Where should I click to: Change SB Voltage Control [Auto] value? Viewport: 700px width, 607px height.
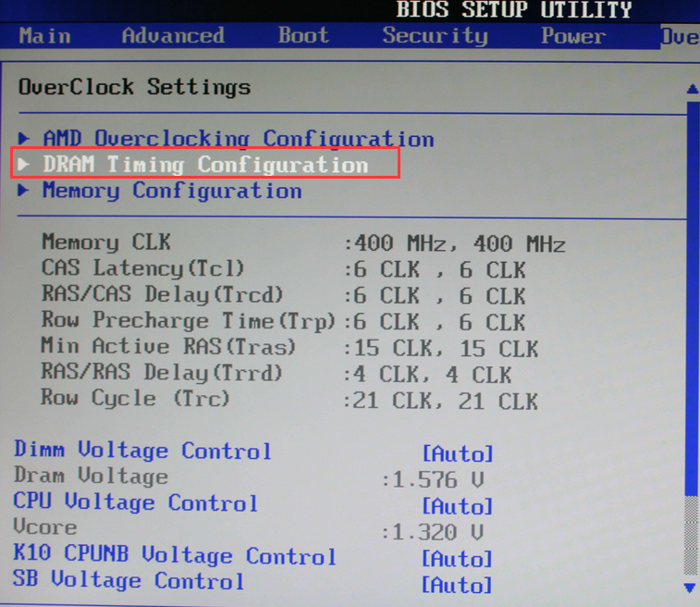click(x=458, y=585)
